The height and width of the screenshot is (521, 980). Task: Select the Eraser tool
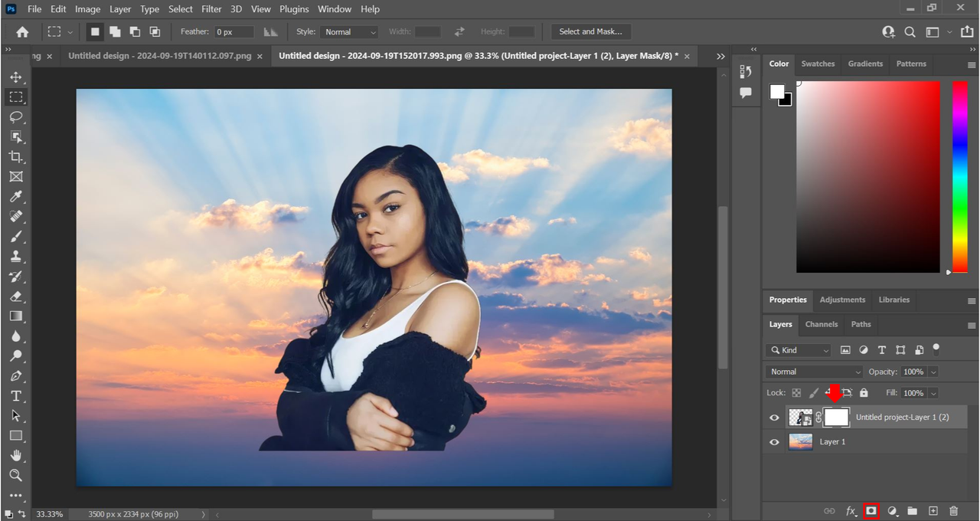[x=16, y=297]
